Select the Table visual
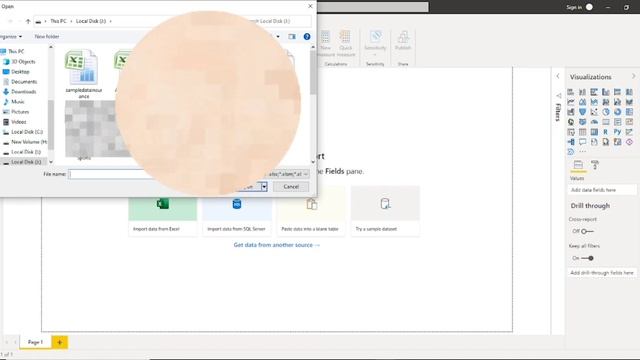The width and height of the screenshot is (640, 360). point(582,132)
